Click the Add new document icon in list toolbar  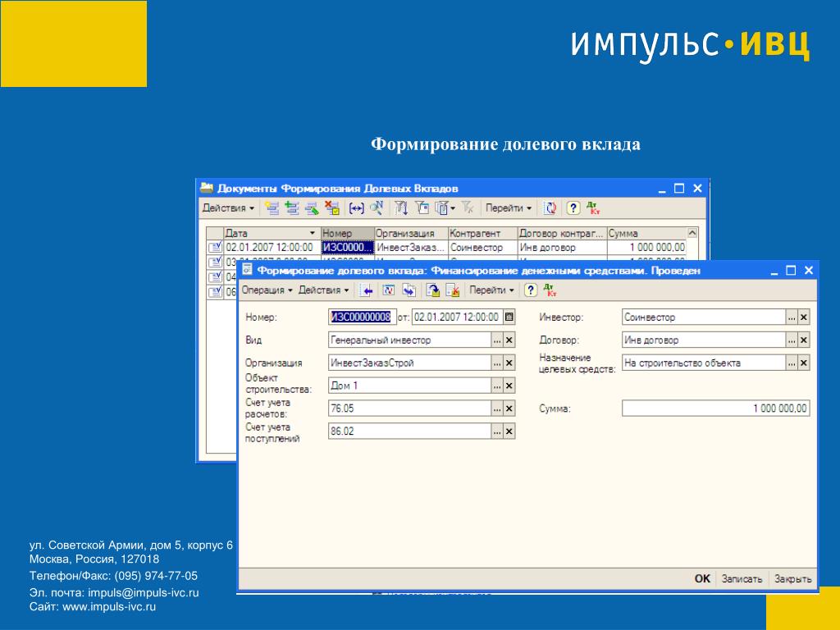272,208
